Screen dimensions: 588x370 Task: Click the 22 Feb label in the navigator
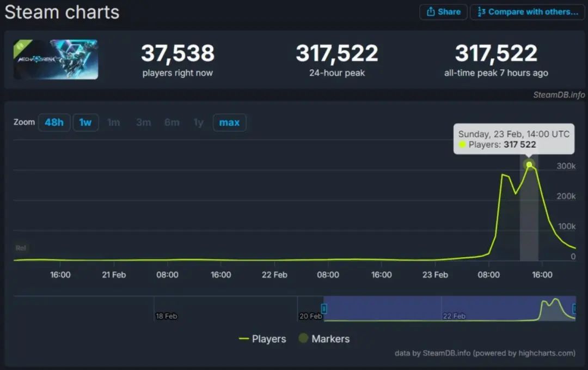(454, 316)
